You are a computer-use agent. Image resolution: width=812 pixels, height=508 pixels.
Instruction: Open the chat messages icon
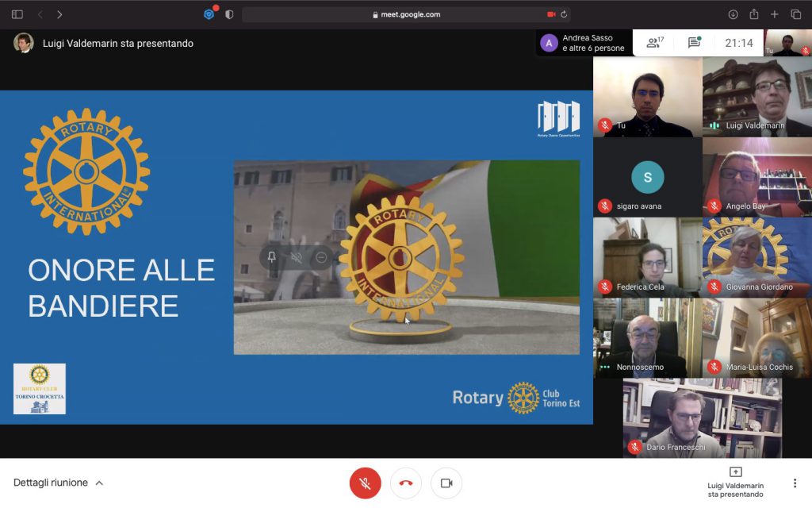(695, 43)
